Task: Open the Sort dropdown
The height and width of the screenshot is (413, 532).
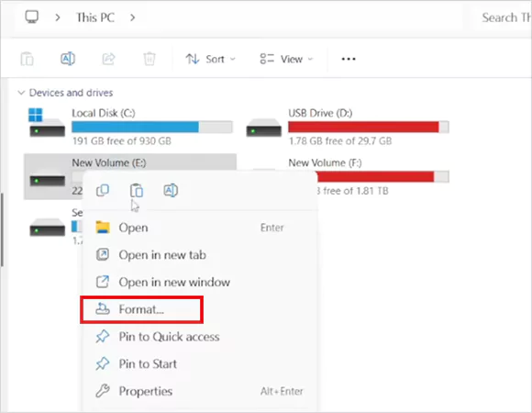Action: [210, 59]
